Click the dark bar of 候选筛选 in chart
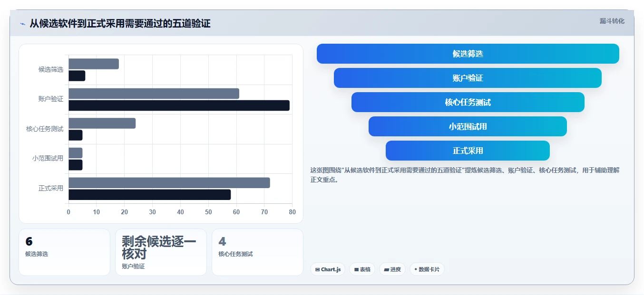The height and width of the screenshot is (295, 644). click(77, 76)
